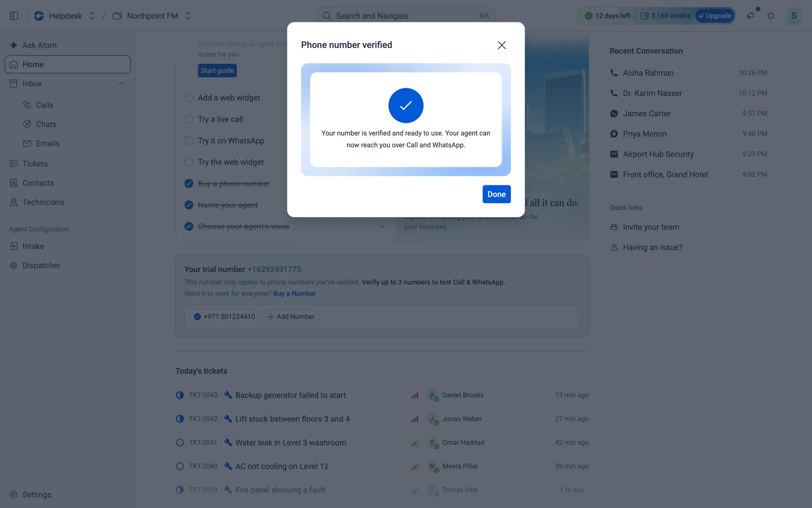
Task: Click status icon of ticket TKT-2043
Action: pos(180,395)
